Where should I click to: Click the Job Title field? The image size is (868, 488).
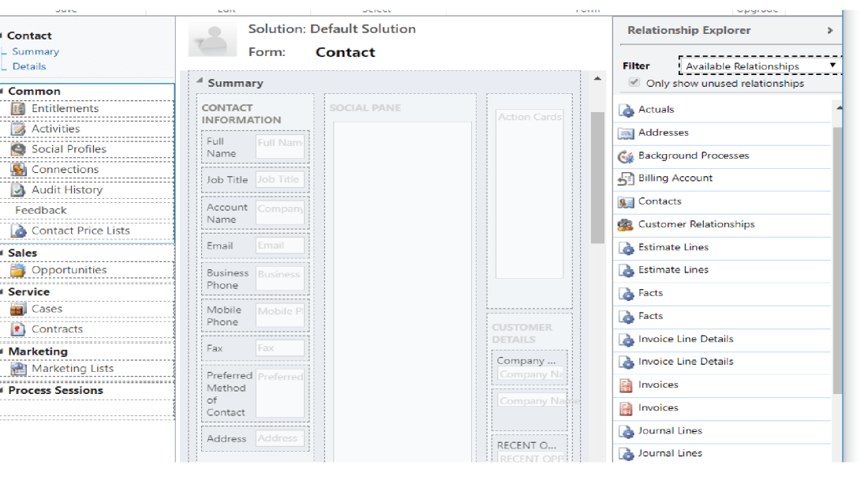click(279, 179)
